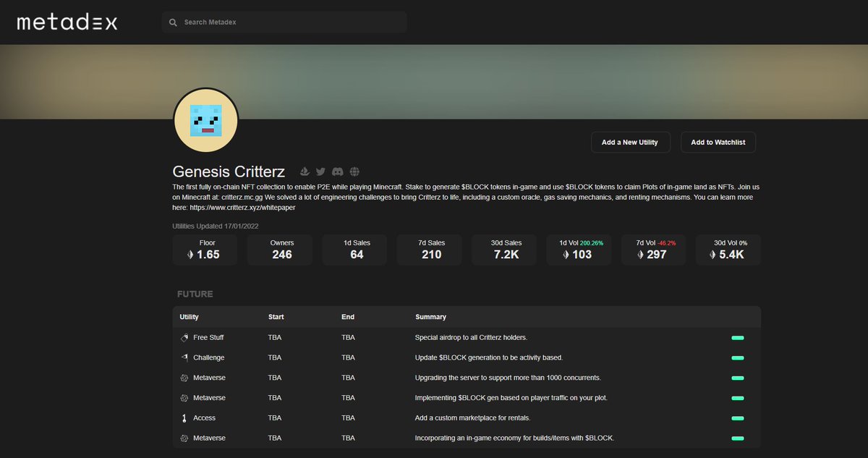
Task: Click the Access key icon
Action: [184, 418]
